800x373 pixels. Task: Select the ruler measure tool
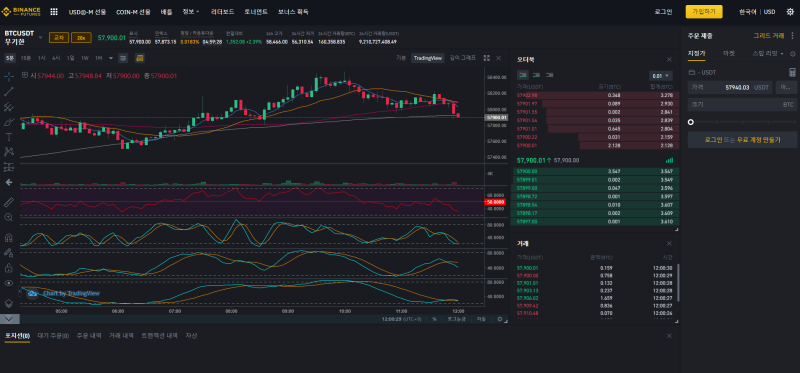coord(9,202)
